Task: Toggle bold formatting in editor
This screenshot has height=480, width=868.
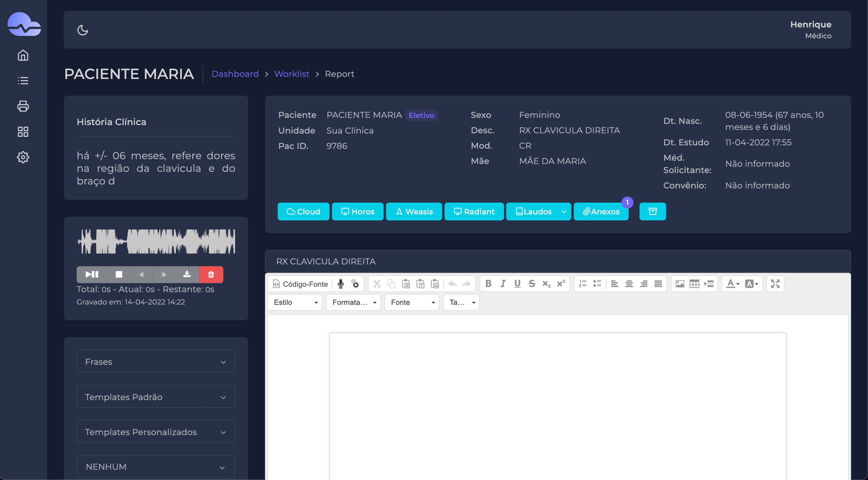Action: click(488, 284)
